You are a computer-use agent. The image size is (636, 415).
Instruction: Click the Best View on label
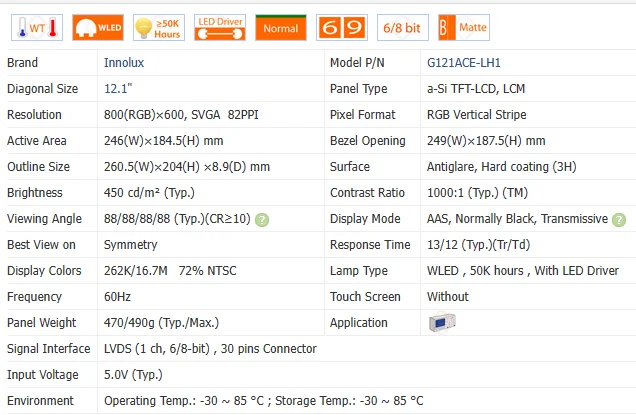41,245
